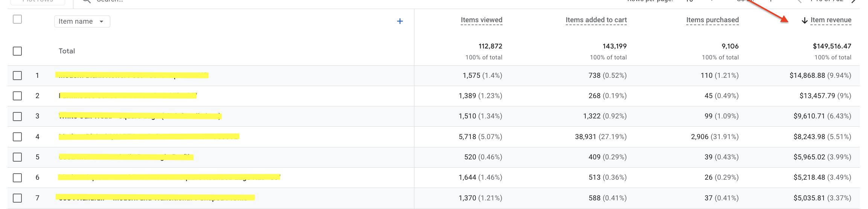Click the 37 items purchased cell
This screenshot has width=868, height=209.
click(x=722, y=198)
